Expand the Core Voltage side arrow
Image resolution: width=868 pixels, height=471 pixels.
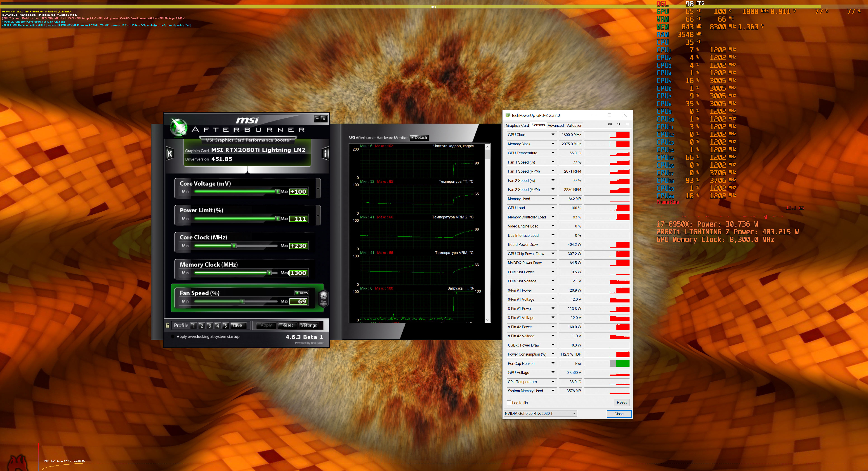tap(318, 189)
